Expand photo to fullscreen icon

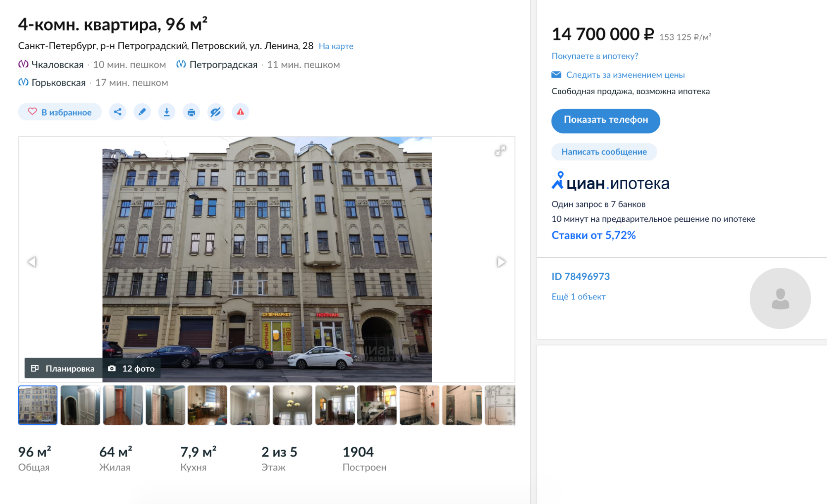click(x=500, y=151)
